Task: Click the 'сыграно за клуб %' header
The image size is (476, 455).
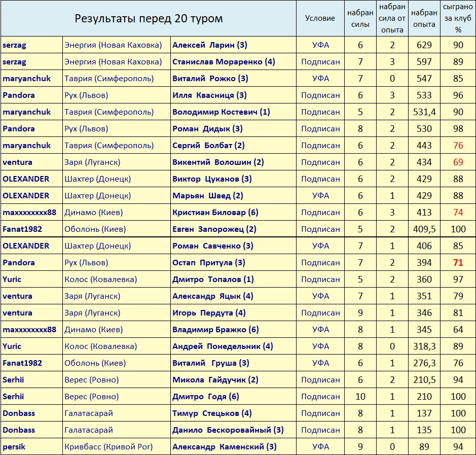Action: coord(458,18)
